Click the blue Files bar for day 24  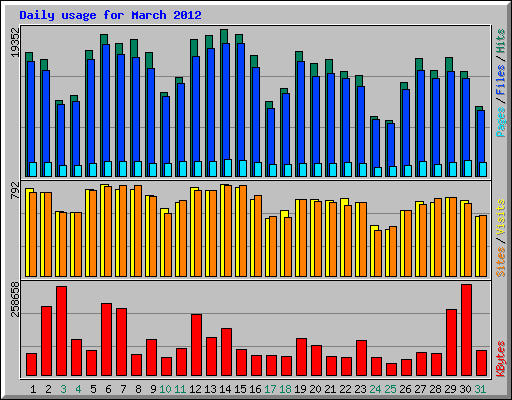point(376,143)
